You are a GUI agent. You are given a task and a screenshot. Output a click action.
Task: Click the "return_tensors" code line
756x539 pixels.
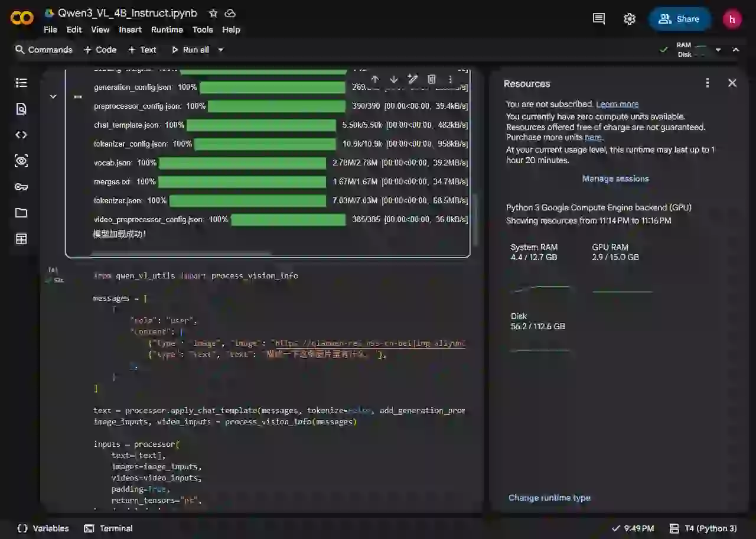(x=157, y=500)
